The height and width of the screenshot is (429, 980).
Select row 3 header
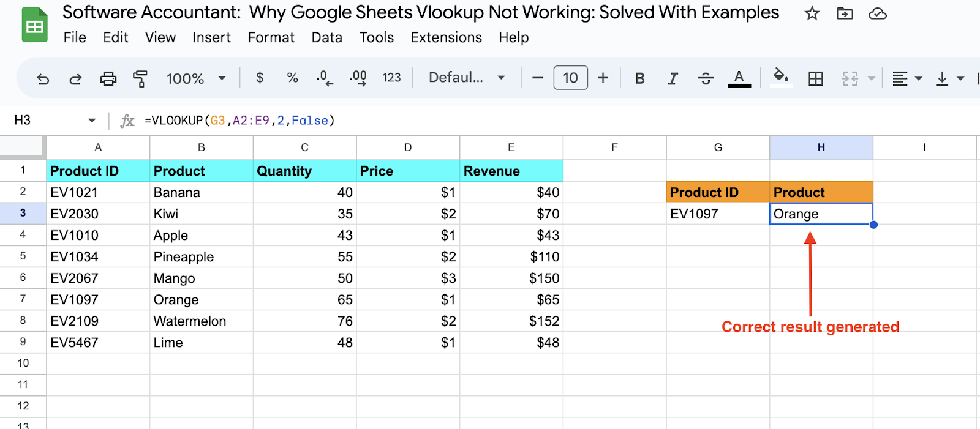23,214
